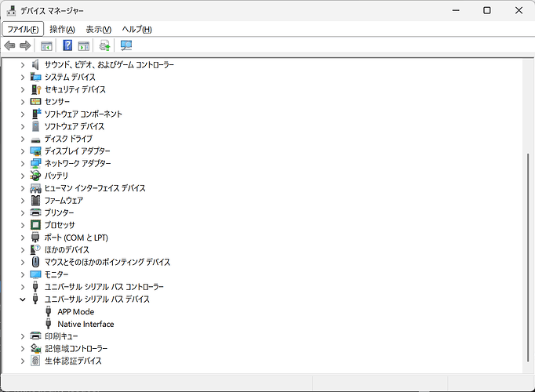Click the Help (question mark) toolbar icon
This screenshot has height=392, width=535.
pos(68,46)
